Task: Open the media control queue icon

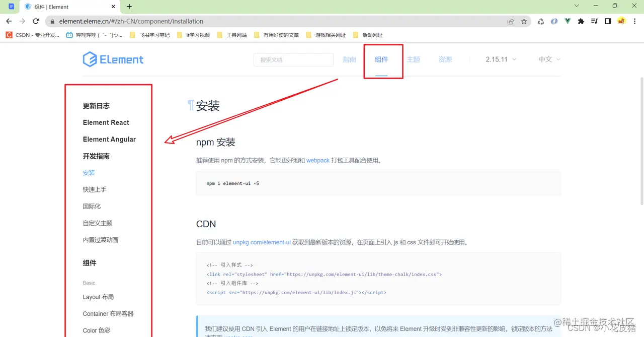Action: tap(594, 21)
